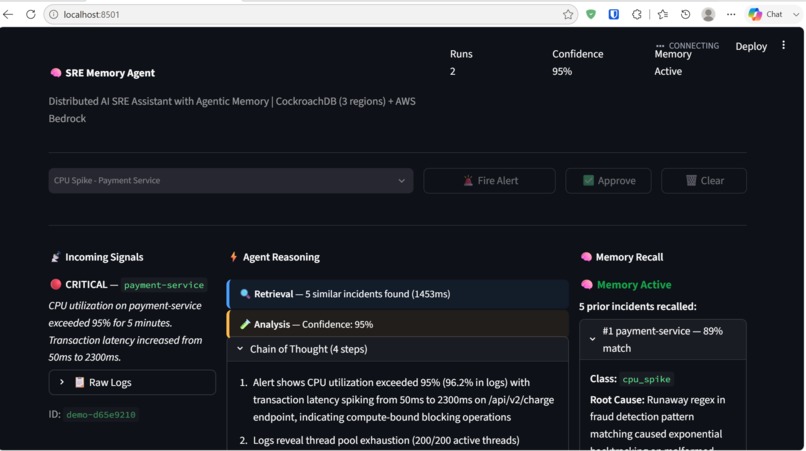The width and height of the screenshot is (806, 451).
Task: Expand the Raw Logs section
Action: pyautogui.click(x=132, y=383)
